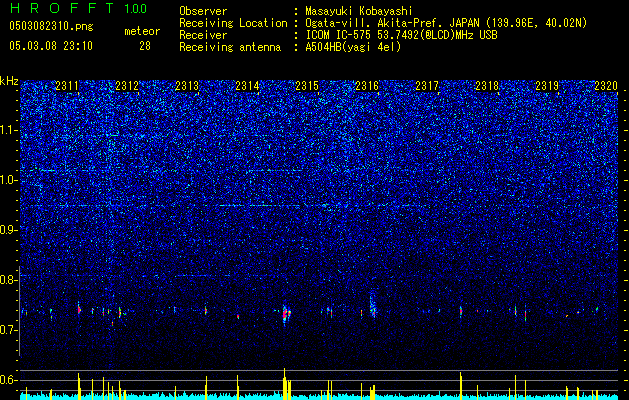The width and height of the screenshot is (629, 400).
Task: Click frequency axis label 1.0
Action: (x=9, y=180)
